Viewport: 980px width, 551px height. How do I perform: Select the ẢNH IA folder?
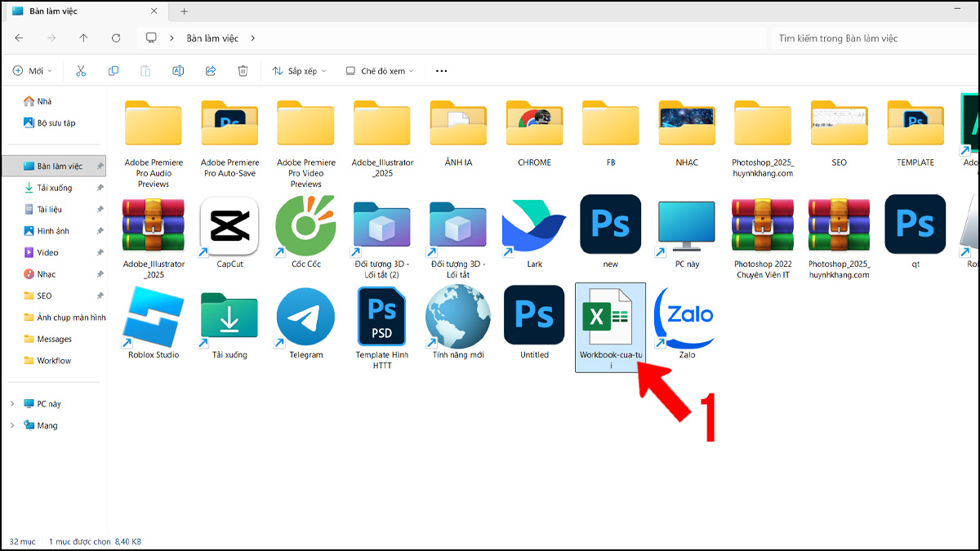[x=458, y=134]
